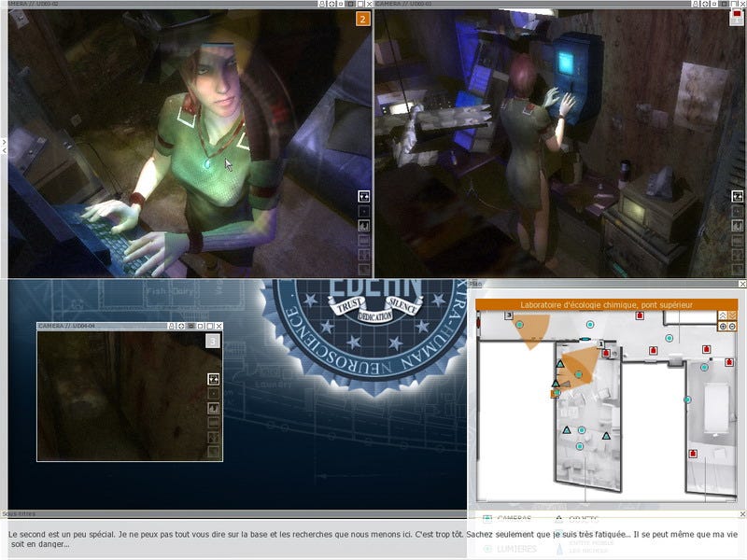Viewport: 747px width, 560px height.
Task: Click camera 3 image enhancement mode button
Action: click(214, 408)
